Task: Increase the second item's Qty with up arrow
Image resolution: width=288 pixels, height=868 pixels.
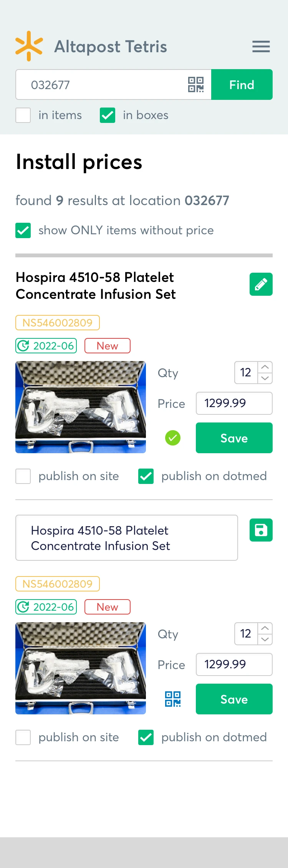Action: (x=265, y=628)
